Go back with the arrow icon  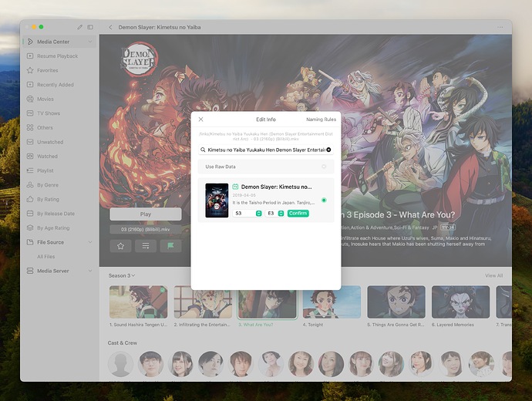tap(110, 27)
